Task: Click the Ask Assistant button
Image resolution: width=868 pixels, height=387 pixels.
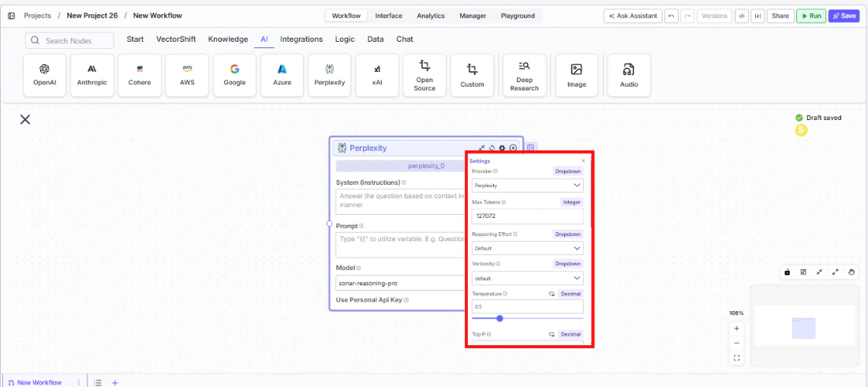Action: [x=633, y=16]
